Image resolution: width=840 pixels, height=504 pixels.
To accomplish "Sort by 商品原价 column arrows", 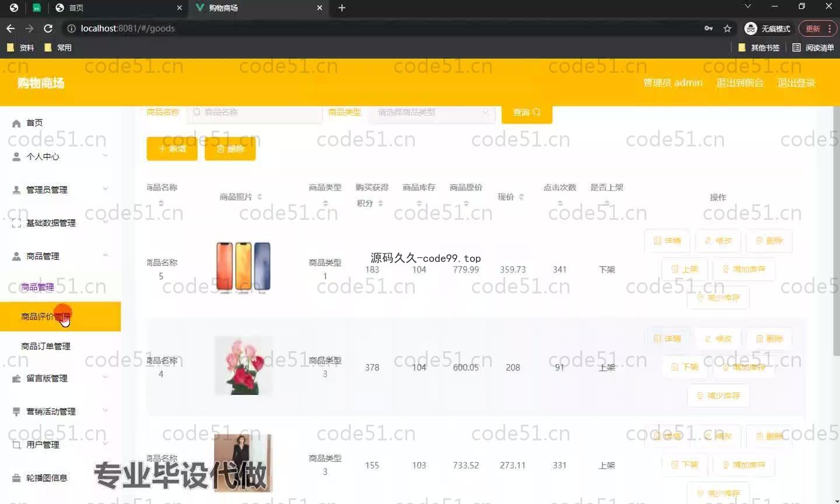I will click(x=466, y=203).
